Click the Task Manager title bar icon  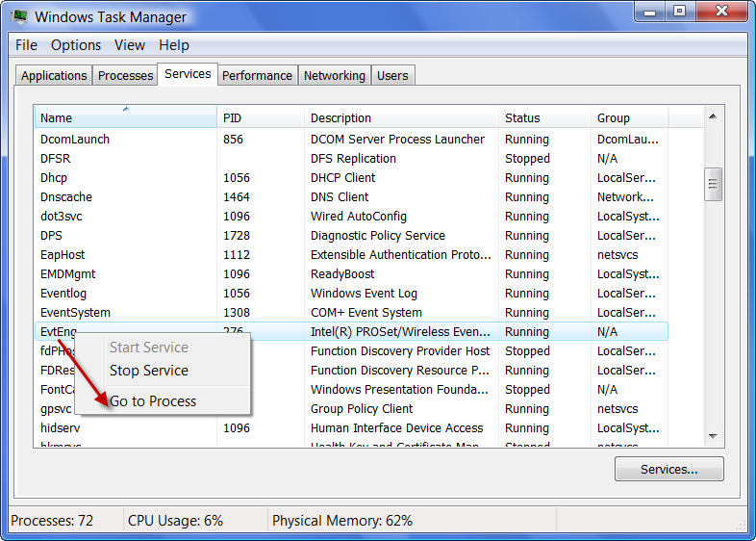pos(19,16)
